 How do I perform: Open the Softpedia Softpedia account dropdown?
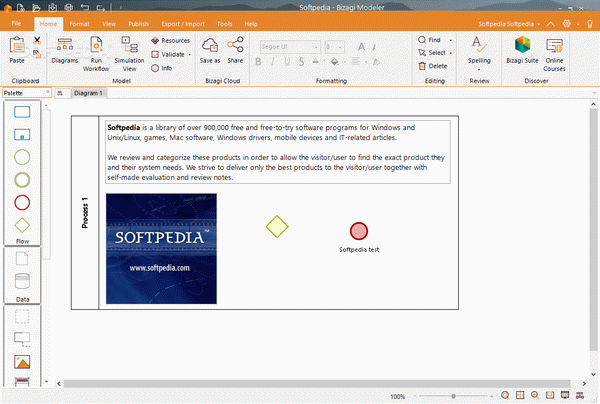(x=509, y=24)
